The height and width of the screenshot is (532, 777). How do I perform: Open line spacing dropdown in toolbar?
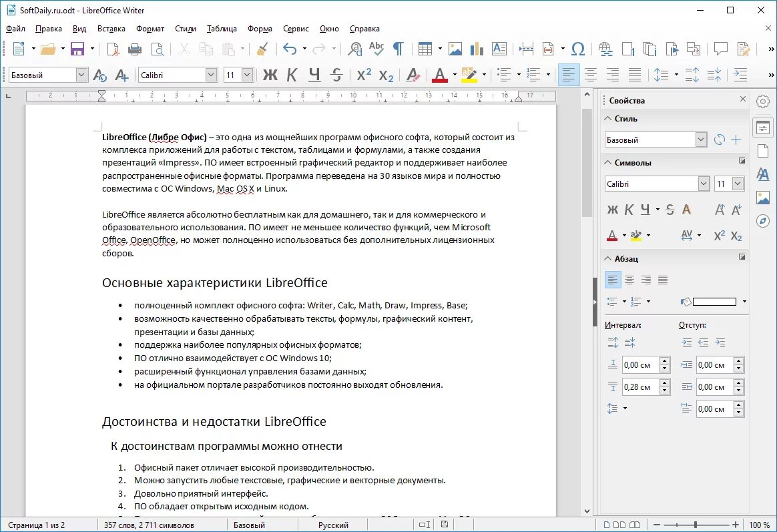[x=676, y=75]
